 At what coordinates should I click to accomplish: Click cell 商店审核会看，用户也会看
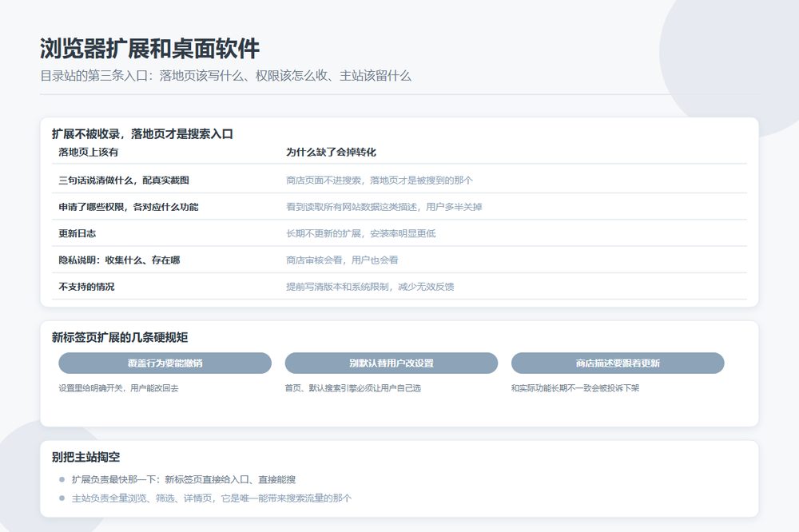(342, 260)
